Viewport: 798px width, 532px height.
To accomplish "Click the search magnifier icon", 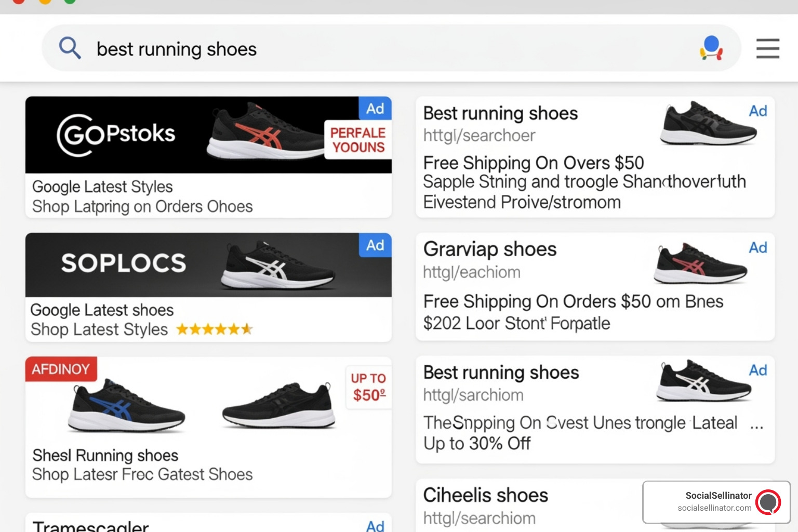I will coord(70,48).
